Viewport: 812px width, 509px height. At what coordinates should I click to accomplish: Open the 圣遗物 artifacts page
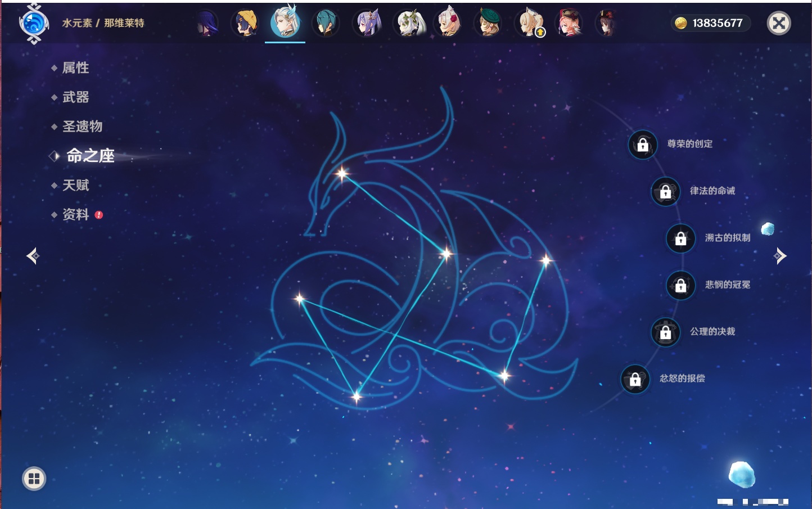(82, 127)
